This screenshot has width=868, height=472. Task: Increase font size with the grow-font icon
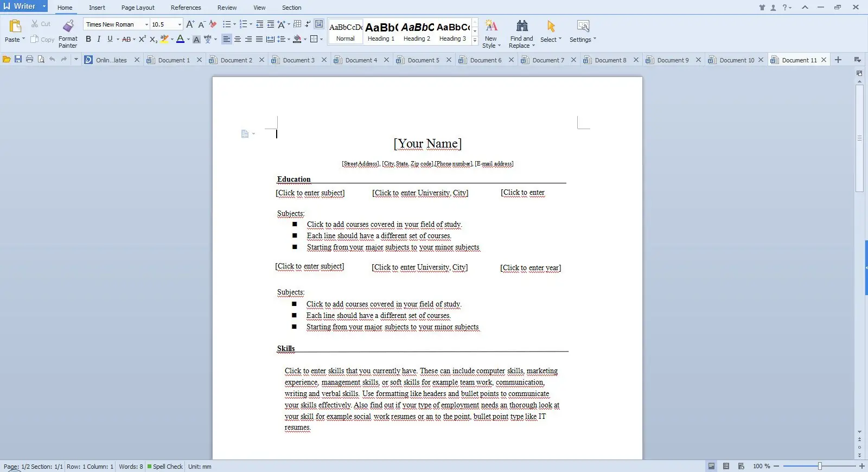point(190,24)
